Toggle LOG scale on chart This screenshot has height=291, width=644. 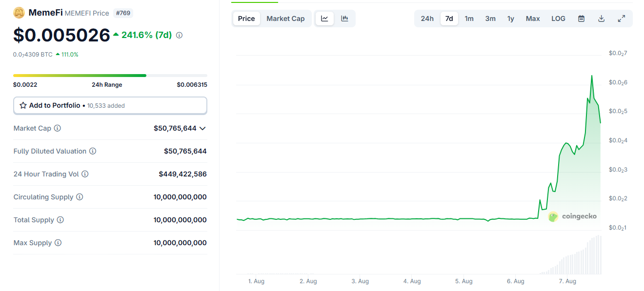coord(558,19)
